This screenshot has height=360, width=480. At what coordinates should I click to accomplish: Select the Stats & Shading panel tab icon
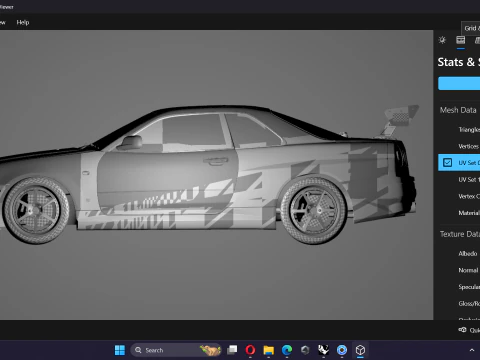tap(461, 40)
